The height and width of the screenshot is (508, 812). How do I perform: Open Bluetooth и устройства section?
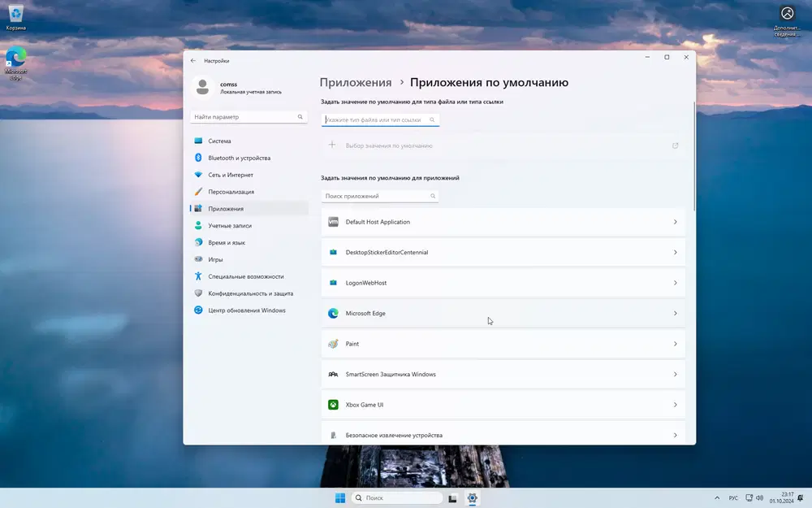[249, 158]
